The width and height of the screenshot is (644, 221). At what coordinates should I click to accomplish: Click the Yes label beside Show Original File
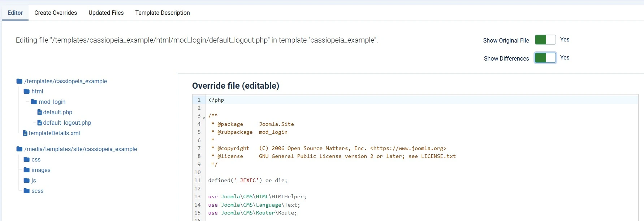(x=565, y=40)
